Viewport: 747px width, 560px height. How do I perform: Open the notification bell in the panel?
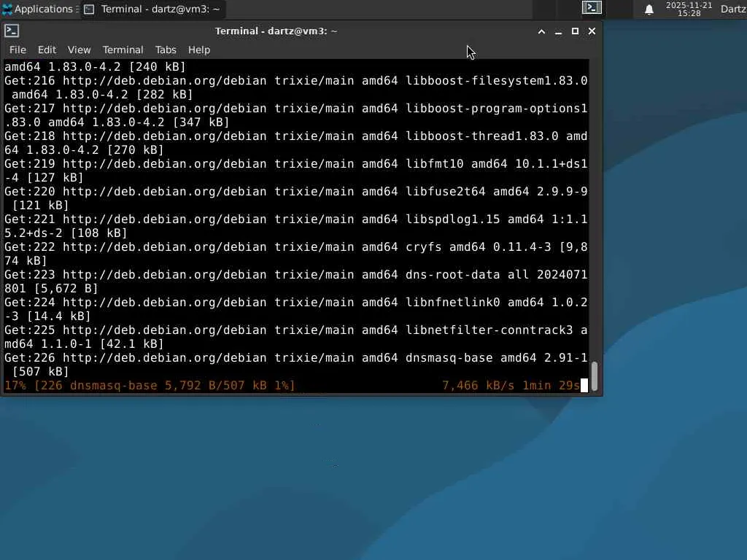649,9
